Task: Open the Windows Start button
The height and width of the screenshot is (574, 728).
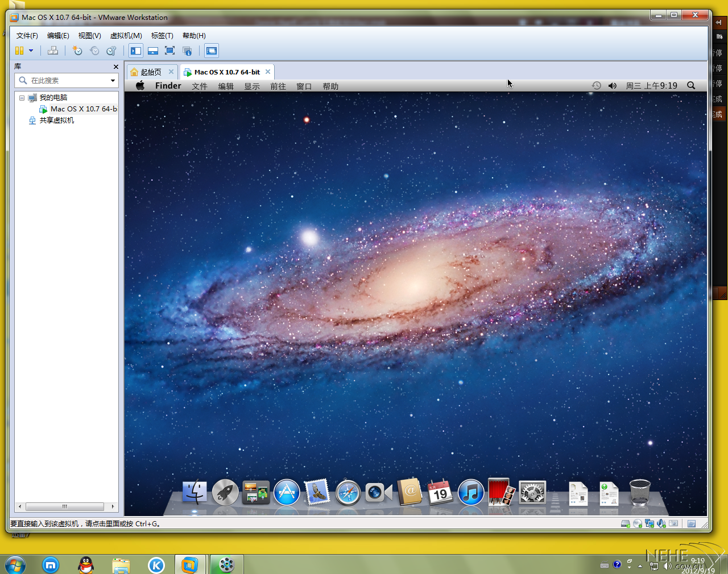Action: point(15,565)
